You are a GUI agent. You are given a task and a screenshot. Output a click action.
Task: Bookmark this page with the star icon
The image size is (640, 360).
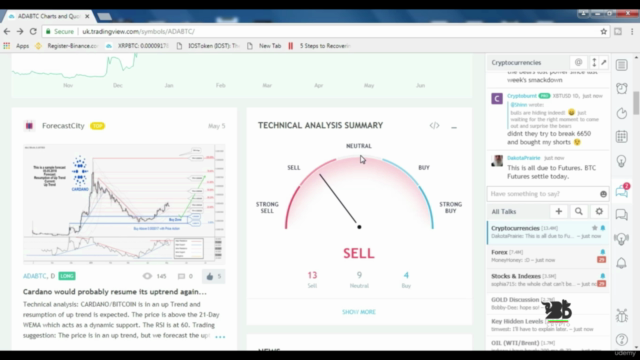coord(603,31)
